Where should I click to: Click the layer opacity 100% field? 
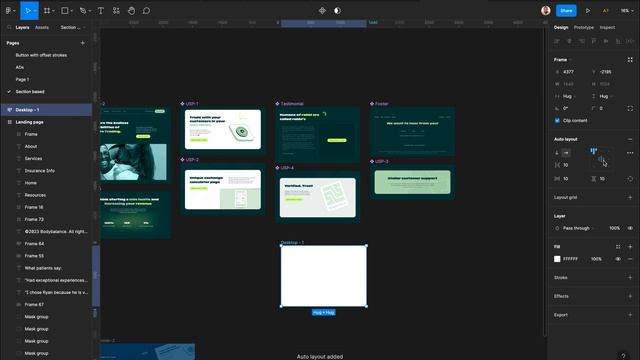(614, 228)
